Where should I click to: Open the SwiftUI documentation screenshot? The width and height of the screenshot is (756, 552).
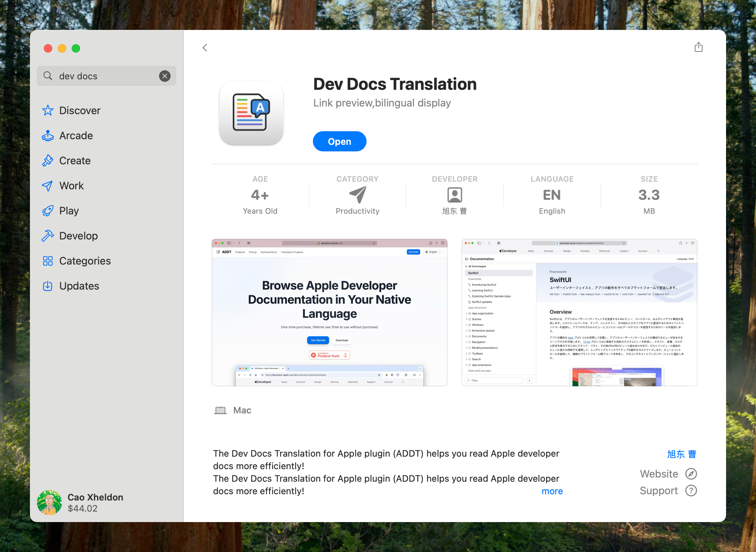coord(579,312)
